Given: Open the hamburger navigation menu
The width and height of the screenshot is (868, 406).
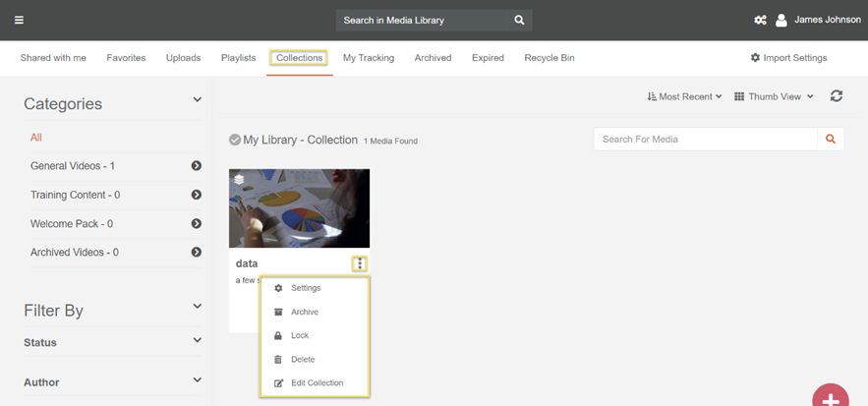Looking at the screenshot, I should pyautogui.click(x=19, y=20).
